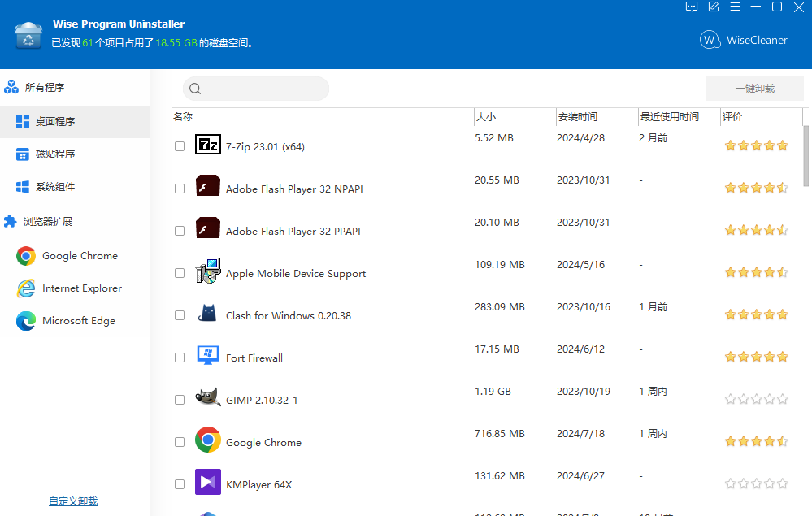Click the feedback chat bubble icon

click(x=692, y=7)
